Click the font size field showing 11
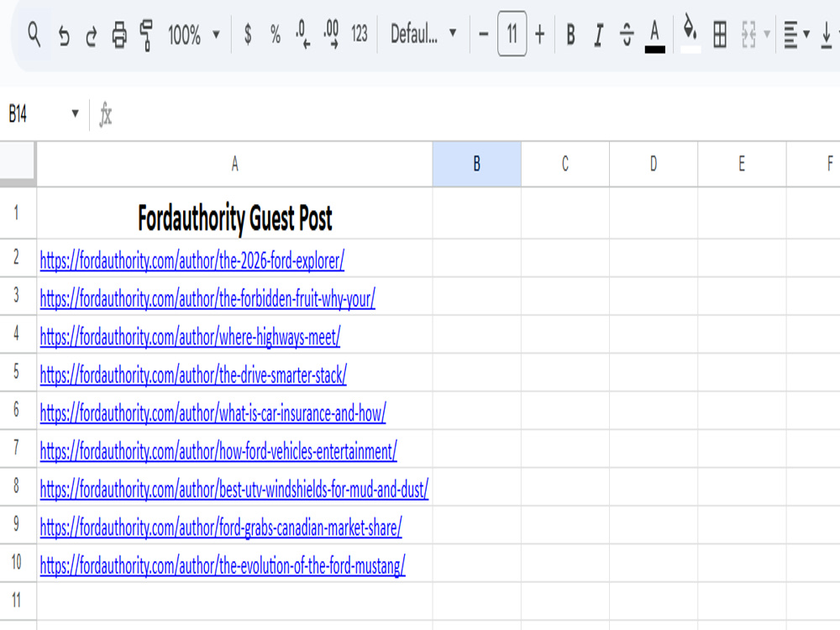The image size is (840, 630). (x=512, y=34)
